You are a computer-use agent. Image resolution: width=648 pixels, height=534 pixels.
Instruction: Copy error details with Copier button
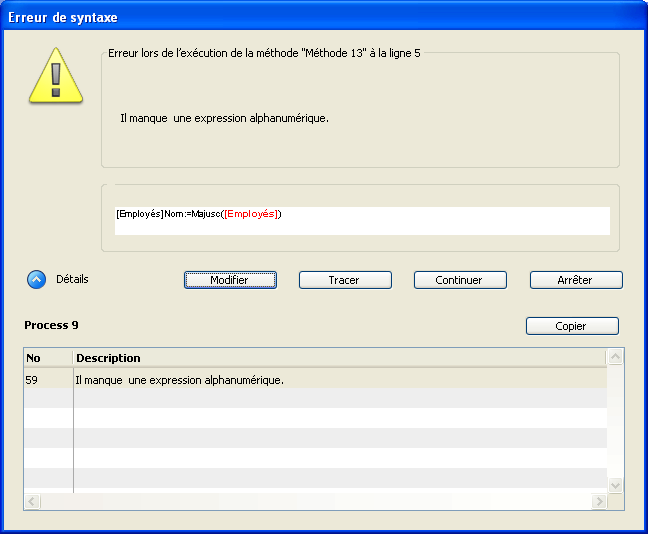pos(572,326)
